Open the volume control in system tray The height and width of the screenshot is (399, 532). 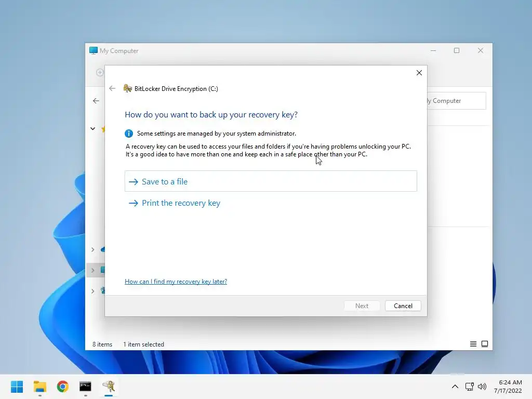pos(482,387)
